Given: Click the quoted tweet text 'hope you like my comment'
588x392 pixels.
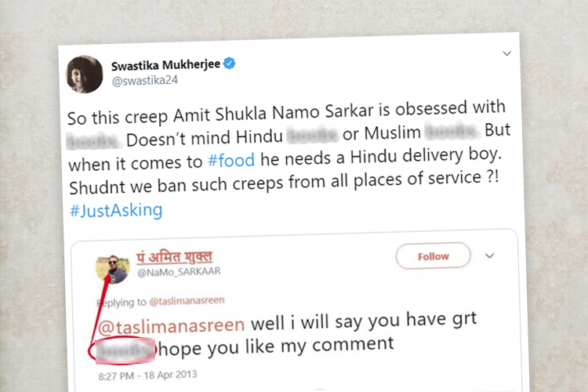Looking at the screenshot, I should 276,347.
